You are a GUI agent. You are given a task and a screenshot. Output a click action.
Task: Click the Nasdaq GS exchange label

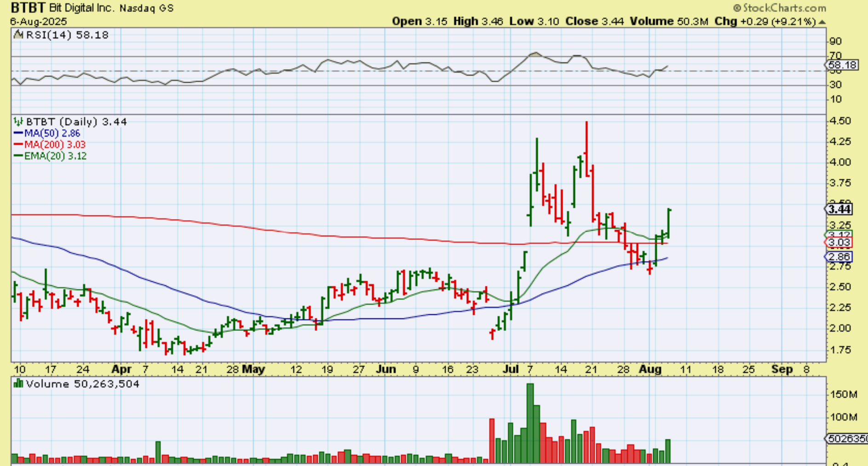point(147,8)
